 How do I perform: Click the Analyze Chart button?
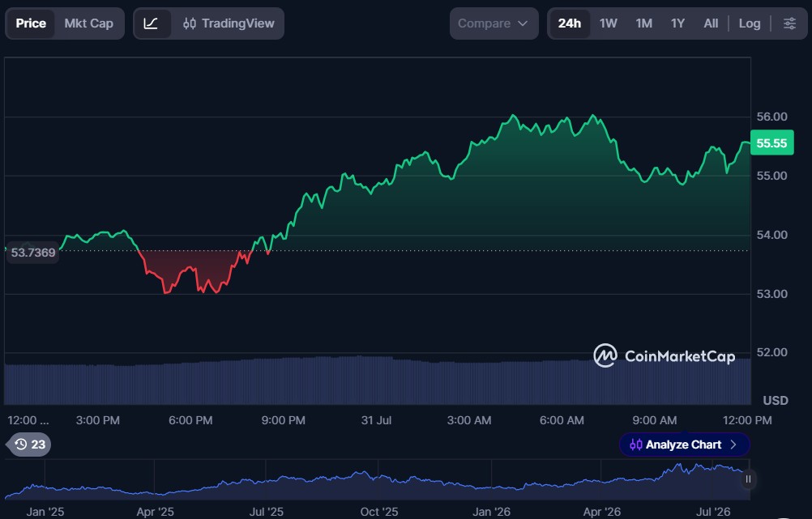[x=684, y=445]
